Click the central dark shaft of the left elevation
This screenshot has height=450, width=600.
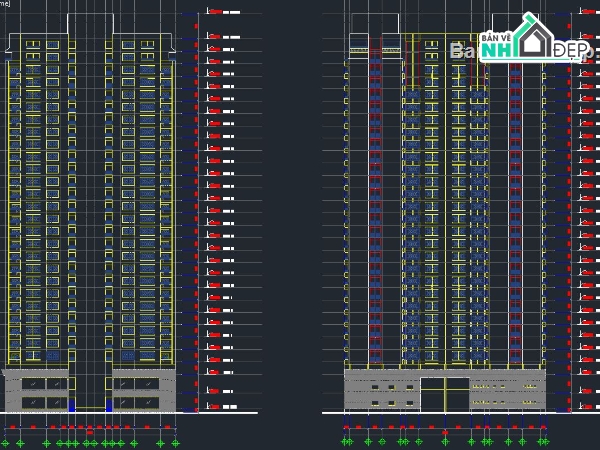tap(90, 200)
